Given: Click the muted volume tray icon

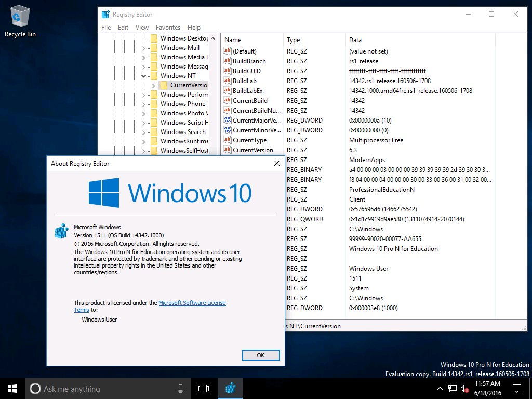Looking at the screenshot, I should tap(465, 389).
